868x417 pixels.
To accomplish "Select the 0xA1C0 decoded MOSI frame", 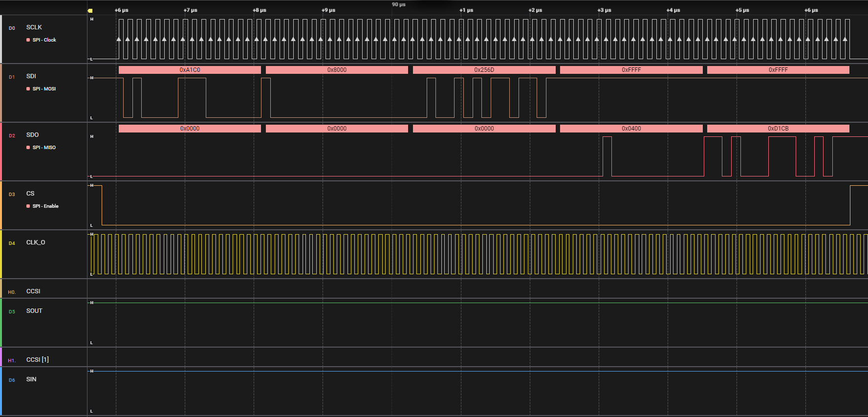I will 190,70.
